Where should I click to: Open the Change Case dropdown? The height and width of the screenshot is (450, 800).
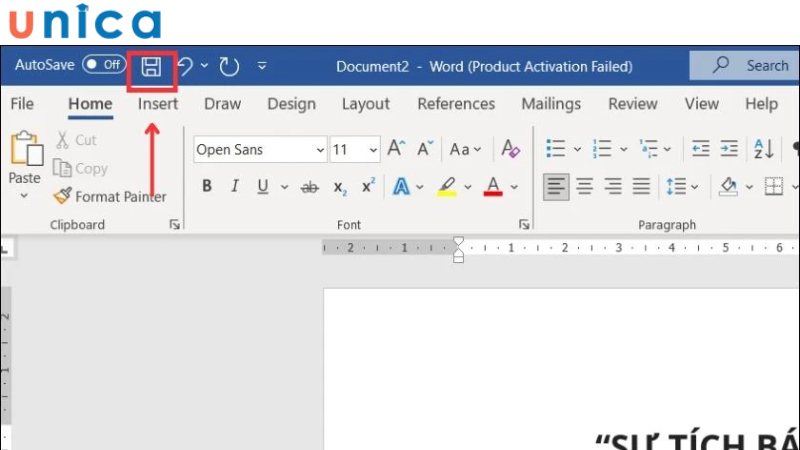click(x=465, y=150)
